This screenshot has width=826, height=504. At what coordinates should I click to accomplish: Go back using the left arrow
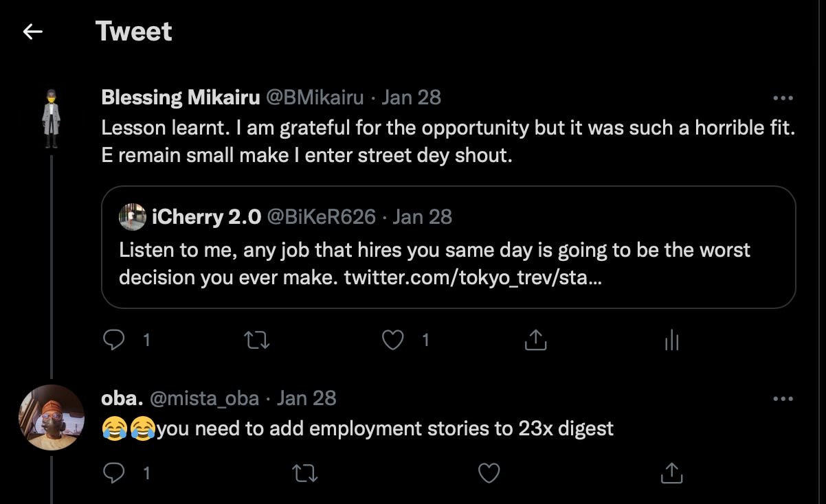[33, 32]
